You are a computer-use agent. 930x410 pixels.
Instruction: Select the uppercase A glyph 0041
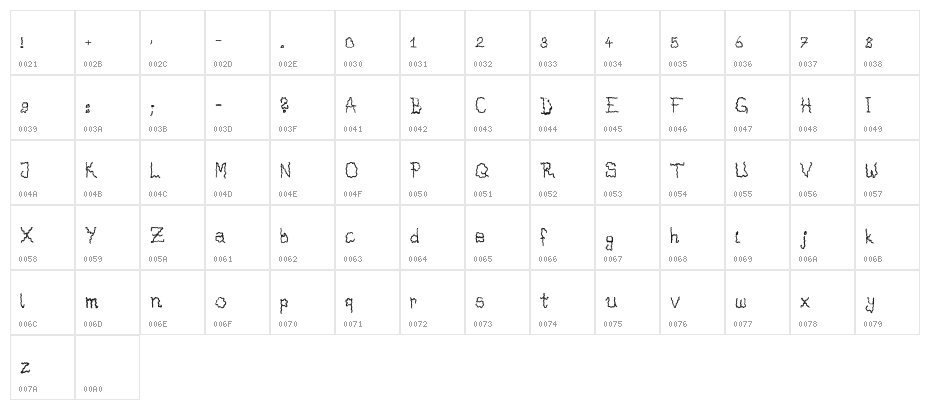(367, 108)
